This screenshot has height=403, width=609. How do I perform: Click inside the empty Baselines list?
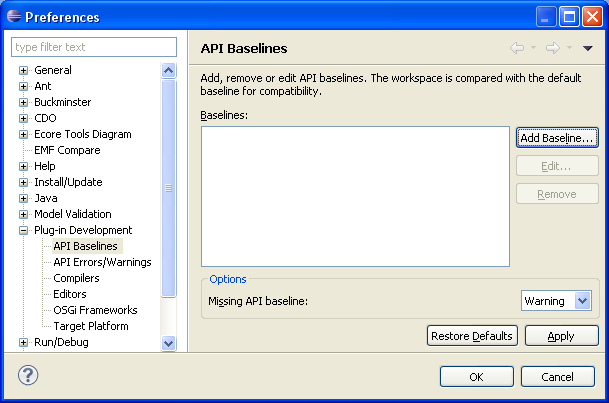click(355, 196)
